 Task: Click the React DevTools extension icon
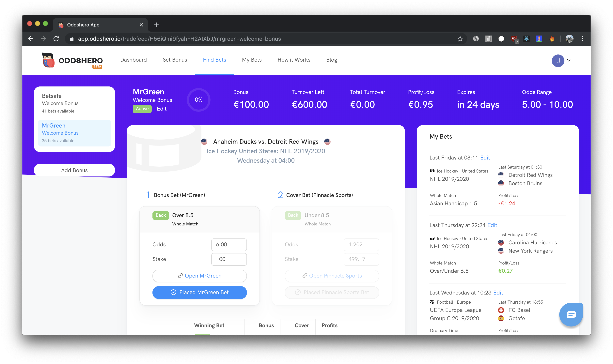coord(526,39)
